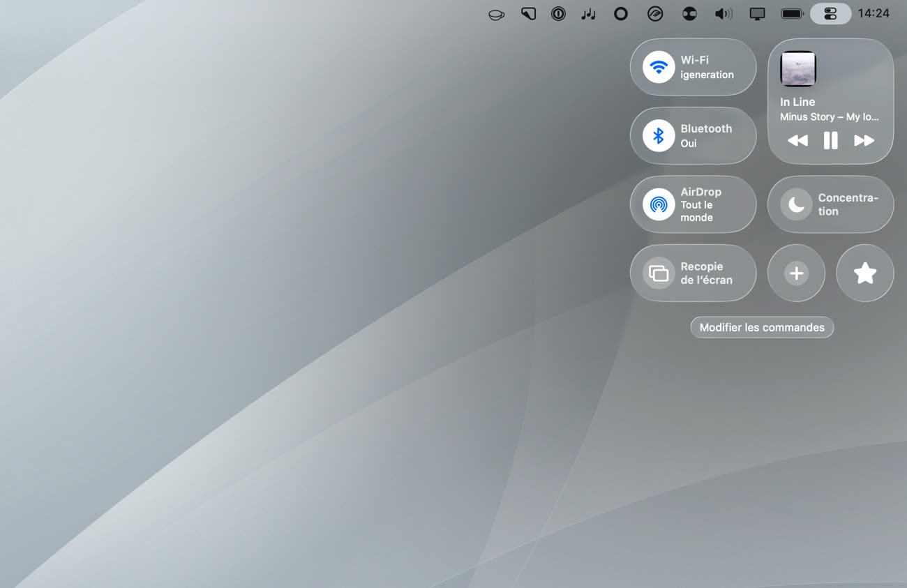Image resolution: width=907 pixels, height=588 pixels.
Task: Toggle the Wi-Fi icon off
Action: tap(658, 67)
